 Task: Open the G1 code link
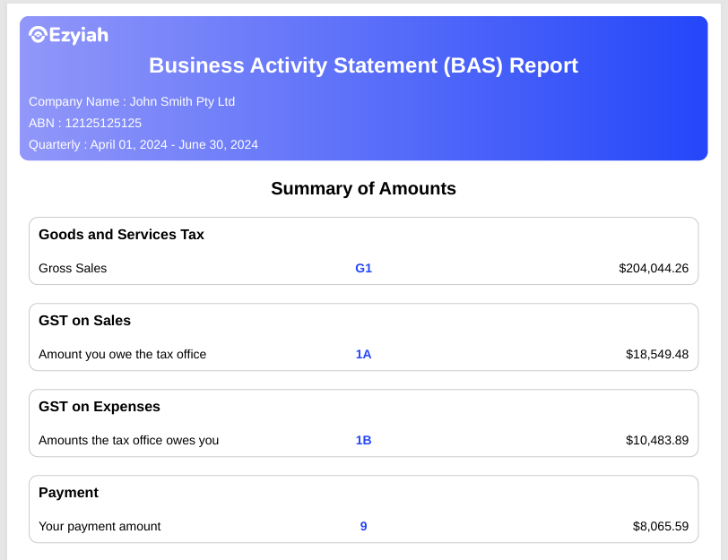coord(363,268)
